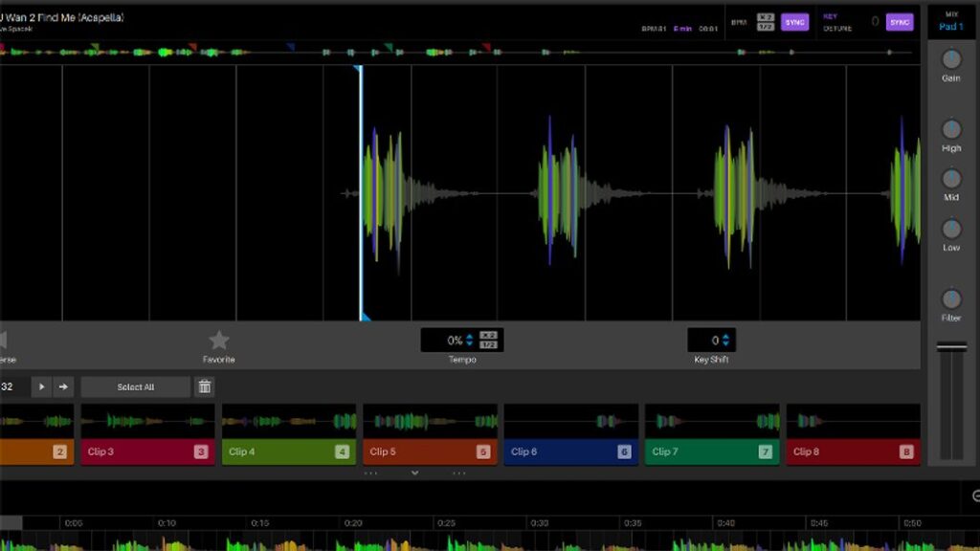The image size is (980, 551).
Task: Click the number 6 badge on Clip 6
Action: click(624, 452)
